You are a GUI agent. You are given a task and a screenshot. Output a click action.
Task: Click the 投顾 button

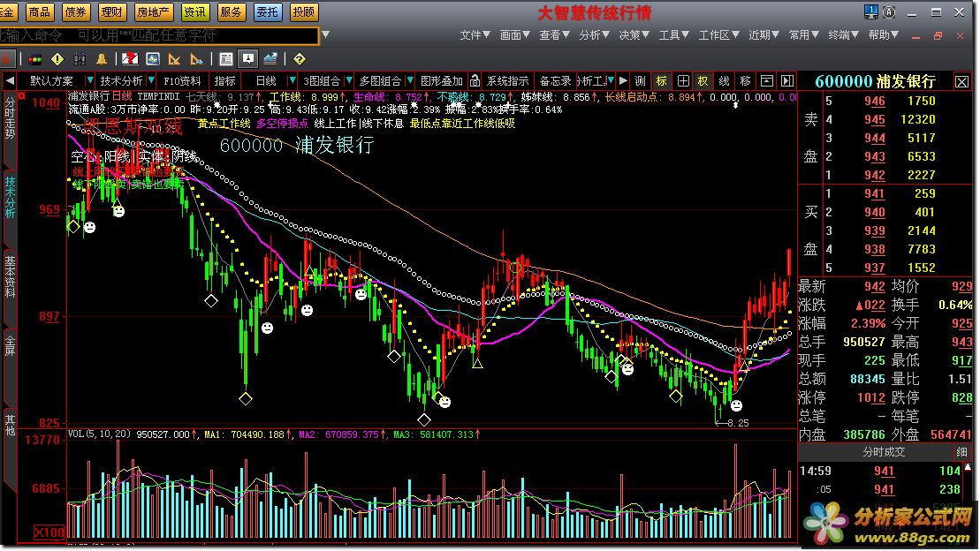pyautogui.click(x=304, y=11)
